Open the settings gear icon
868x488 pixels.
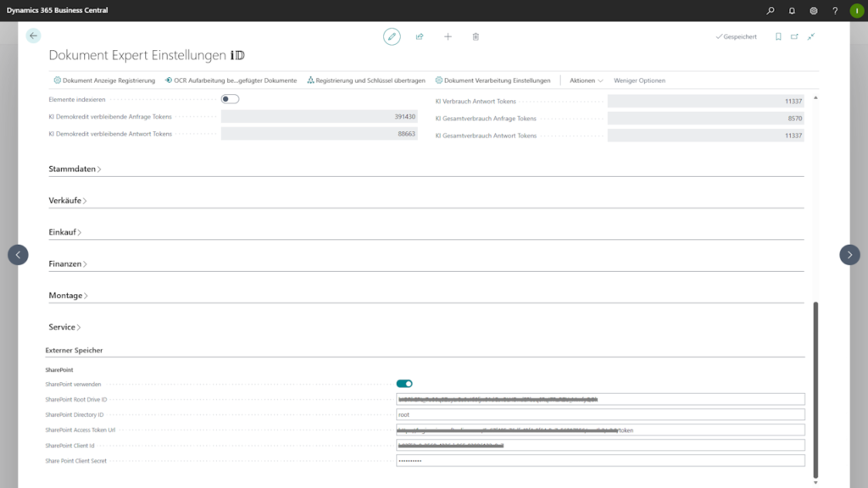(x=814, y=11)
